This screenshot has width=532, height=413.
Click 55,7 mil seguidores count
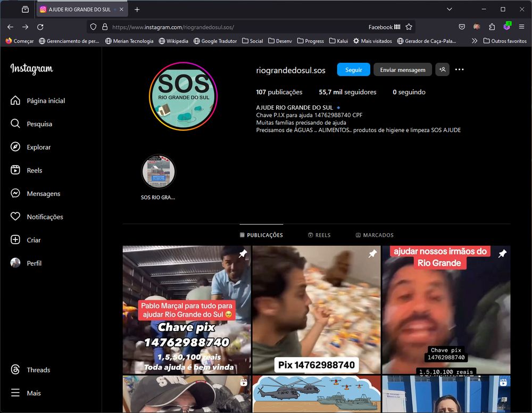tap(347, 92)
